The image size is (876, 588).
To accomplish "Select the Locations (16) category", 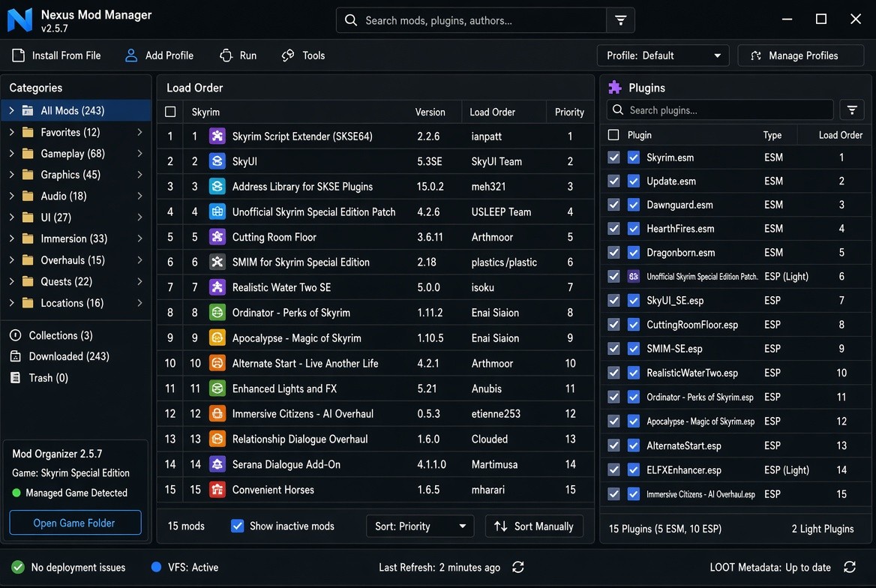I will click(76, 303).
